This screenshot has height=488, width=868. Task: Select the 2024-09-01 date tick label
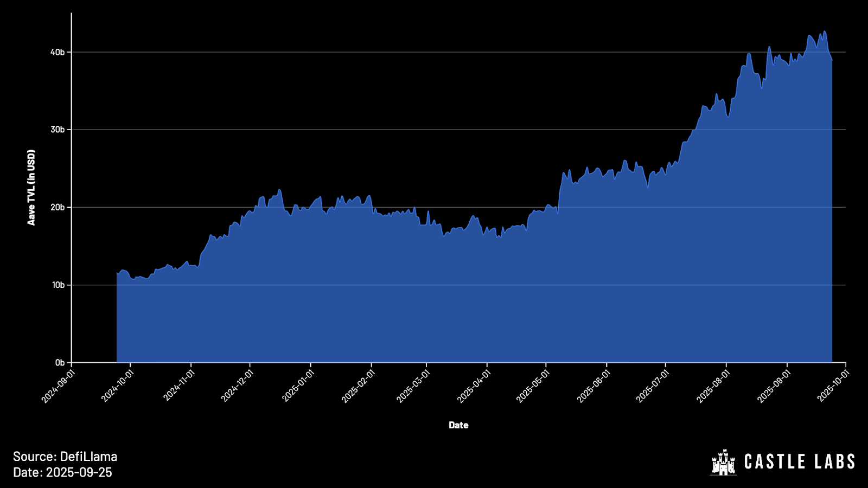tap(58, 386)
